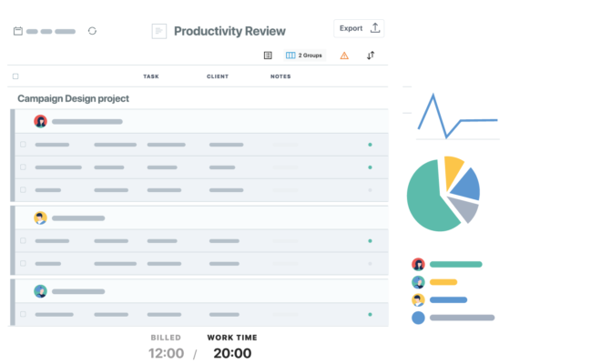
Task: Check the second row under the yellow avatar user
Action: pyautogui.click(x=23, y=263)
